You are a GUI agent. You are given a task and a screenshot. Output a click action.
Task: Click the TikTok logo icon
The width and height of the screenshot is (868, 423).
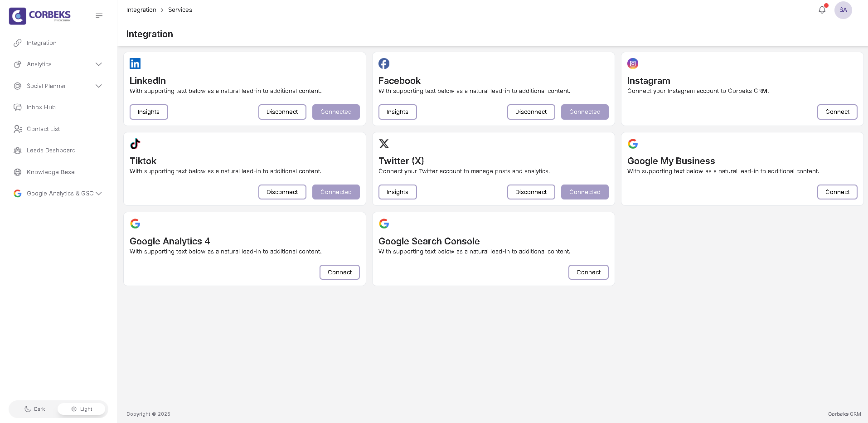tap(135, 144)
